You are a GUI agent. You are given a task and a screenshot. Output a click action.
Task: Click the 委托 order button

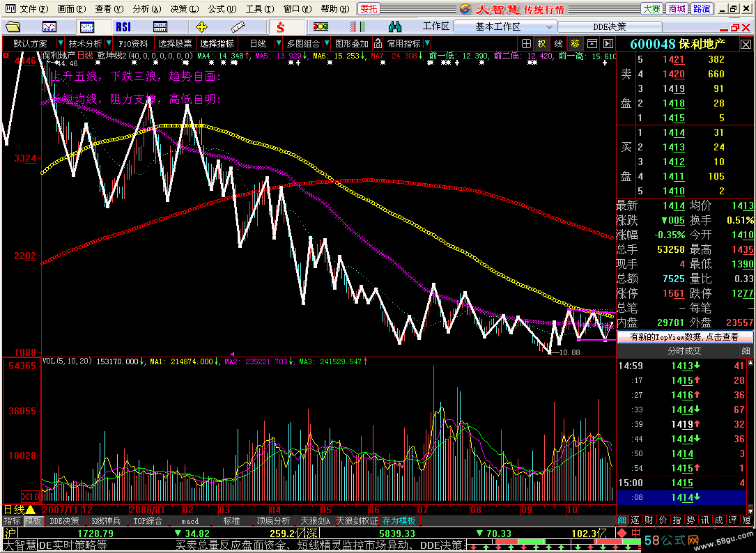369,8
